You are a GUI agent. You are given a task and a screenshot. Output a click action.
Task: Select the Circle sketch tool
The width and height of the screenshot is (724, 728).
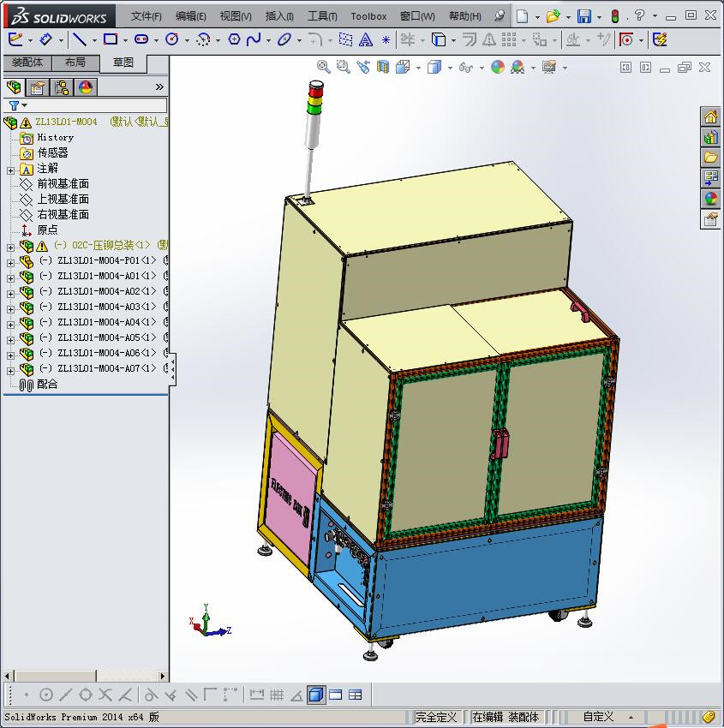(x=172, y=40)
